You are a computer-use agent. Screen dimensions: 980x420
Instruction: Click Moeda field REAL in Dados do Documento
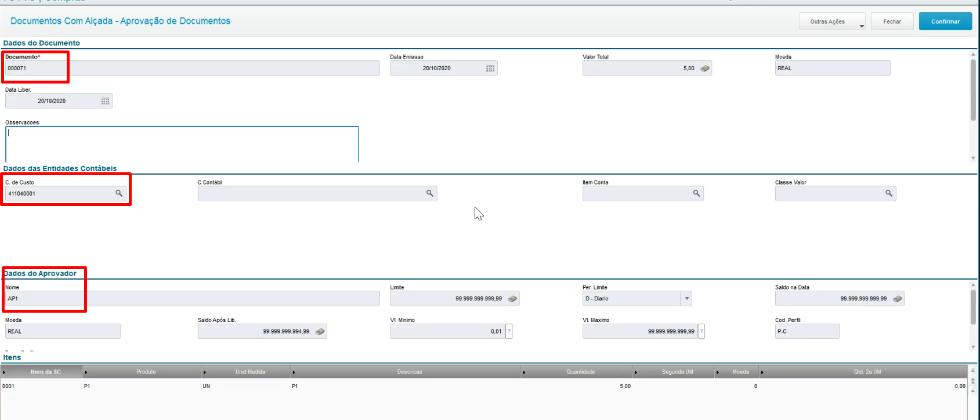click(x=833, y=68)
